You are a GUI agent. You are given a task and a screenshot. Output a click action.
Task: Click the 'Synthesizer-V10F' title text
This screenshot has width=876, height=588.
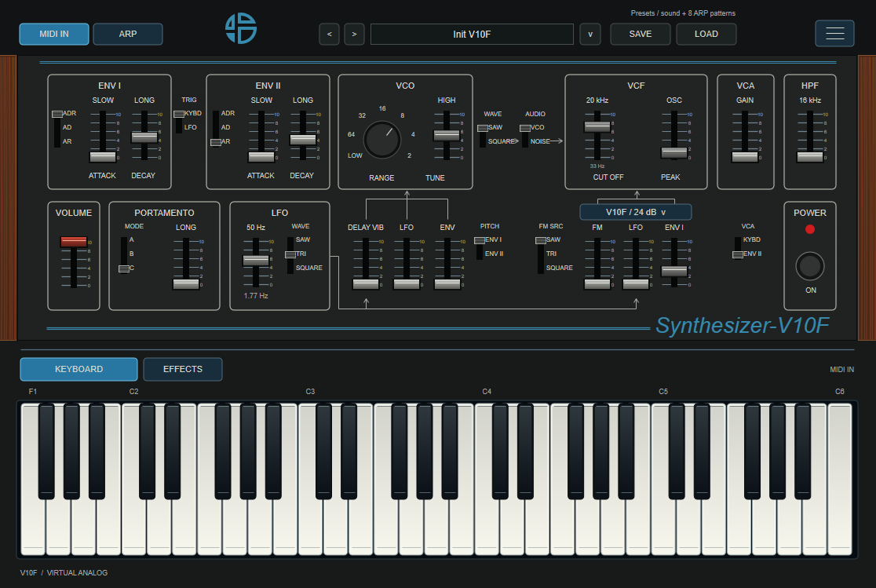tap(742, 325)
